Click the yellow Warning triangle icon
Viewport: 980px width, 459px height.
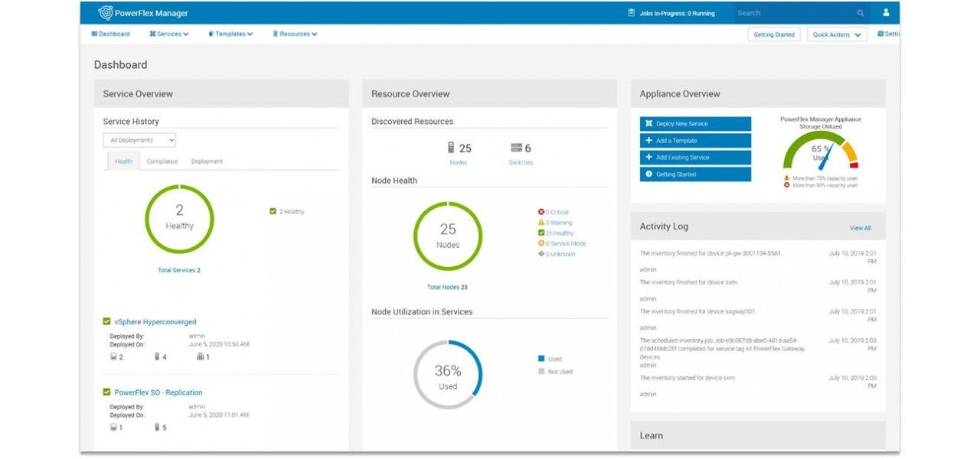tap(541, 223)
